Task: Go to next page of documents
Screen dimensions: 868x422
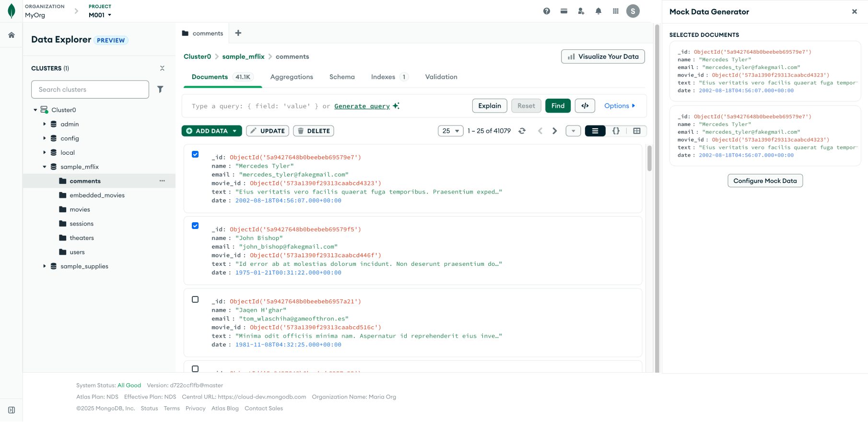Action: point(555,131)
